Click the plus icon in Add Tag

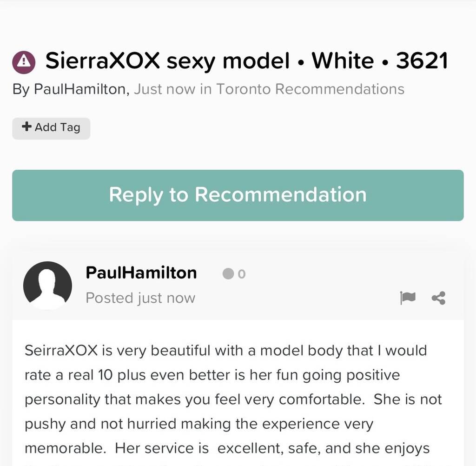click(x=27, y=126)
